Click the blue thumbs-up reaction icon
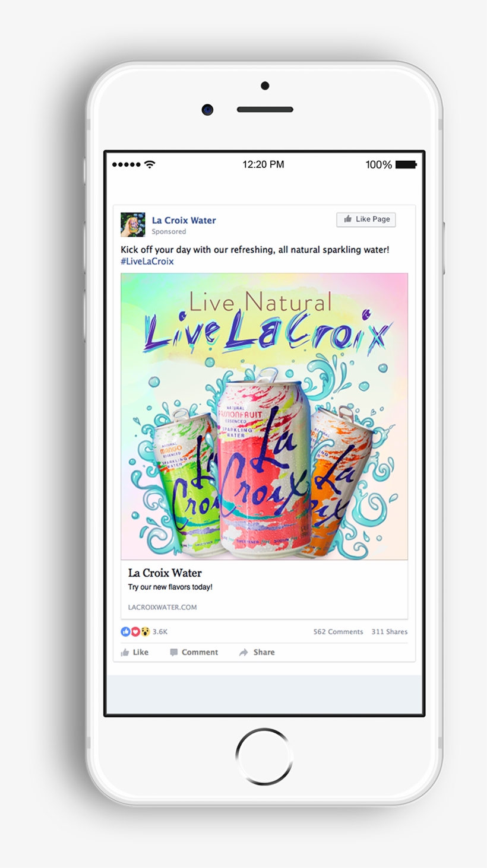 point(125,632)
